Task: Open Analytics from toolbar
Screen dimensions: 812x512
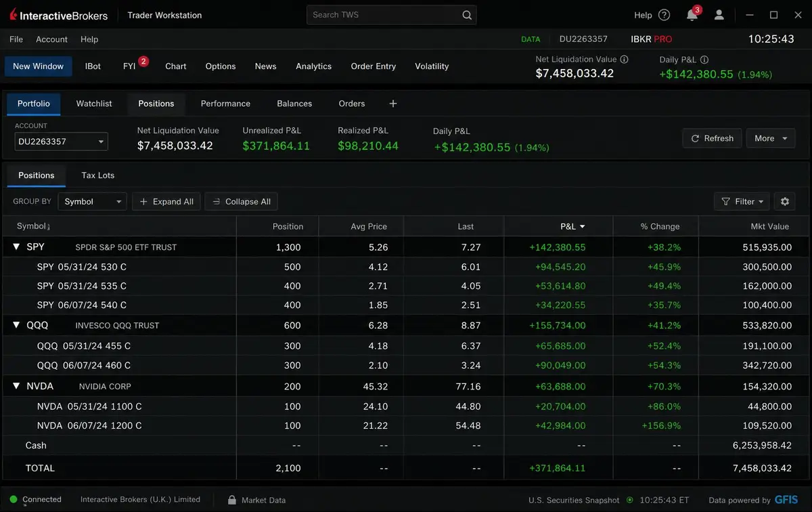Action: click(x=313, y=66)
